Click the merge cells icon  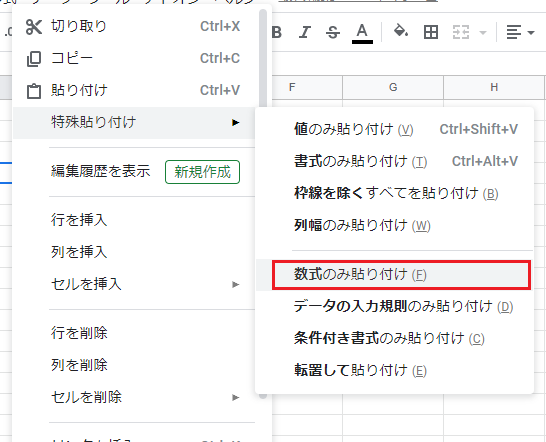461,32
